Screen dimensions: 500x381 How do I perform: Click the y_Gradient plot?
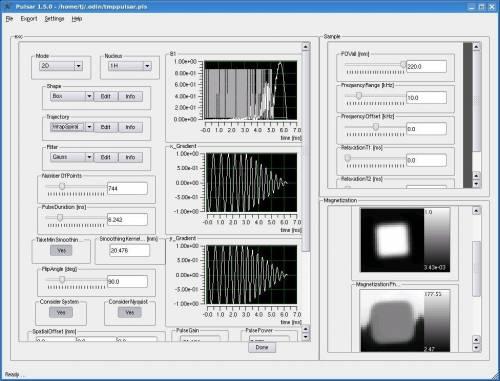tap(251, 275)
